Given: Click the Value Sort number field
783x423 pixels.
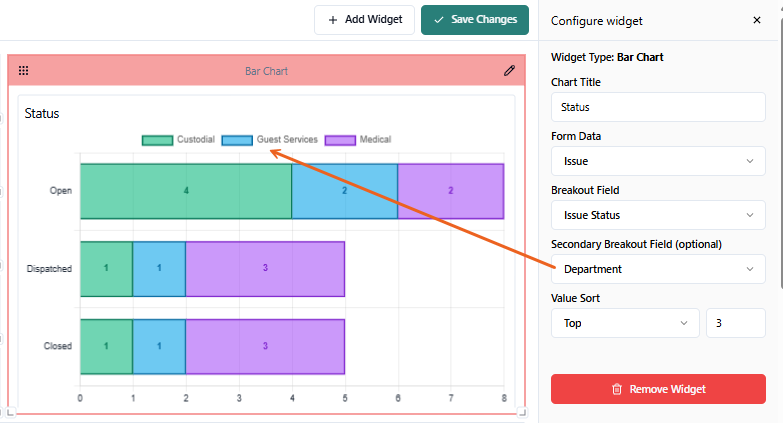Looking at the screenshot, I should [x=736, y=323].
